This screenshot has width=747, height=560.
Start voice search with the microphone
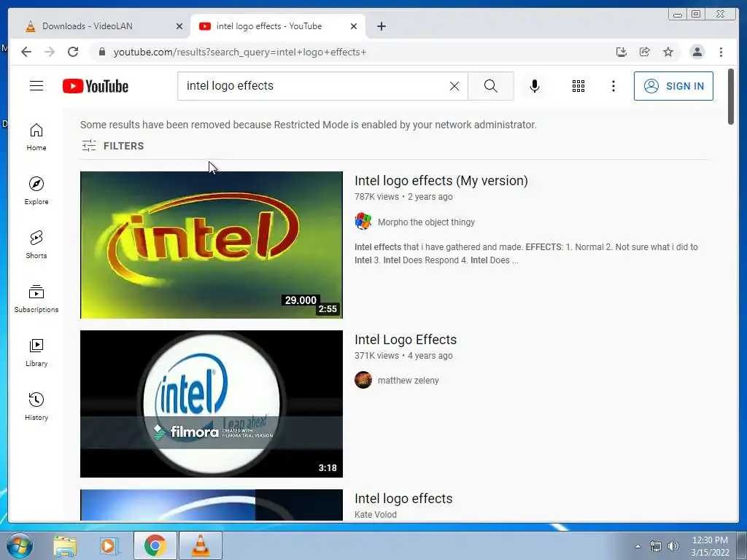pyautogui.click(x=535, y=86)
